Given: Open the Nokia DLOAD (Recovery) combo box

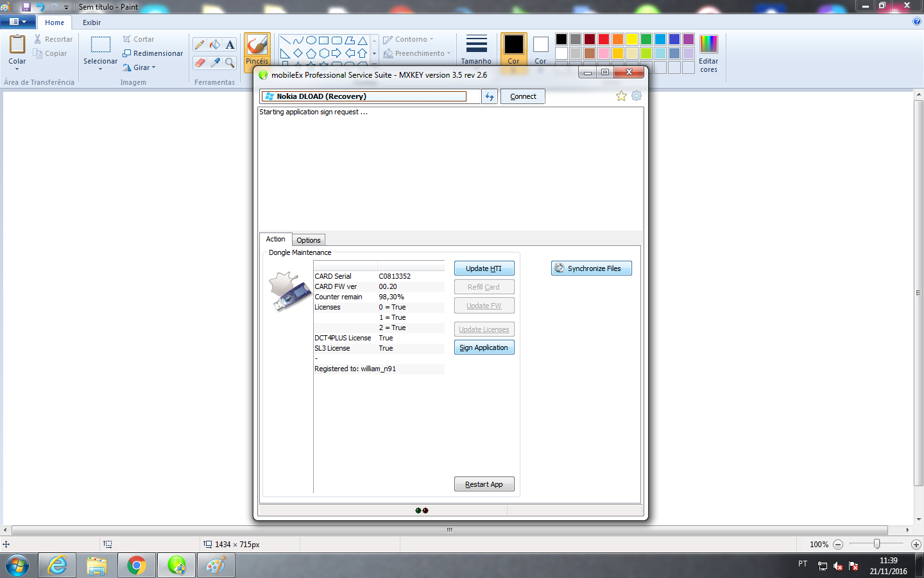Looking at the screenshot, I should pyautogui.click(x=370, y=96).
